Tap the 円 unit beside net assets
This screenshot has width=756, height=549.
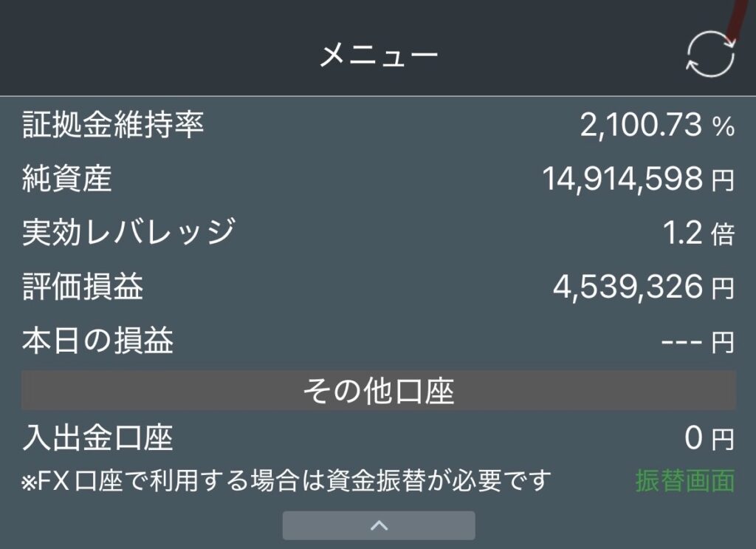click(x=724, y=180)
